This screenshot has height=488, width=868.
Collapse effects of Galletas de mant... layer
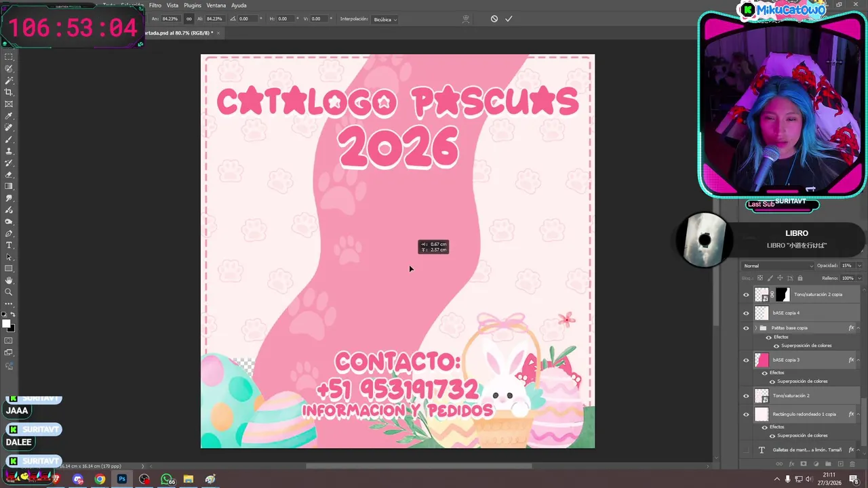[x=859, y=450]
